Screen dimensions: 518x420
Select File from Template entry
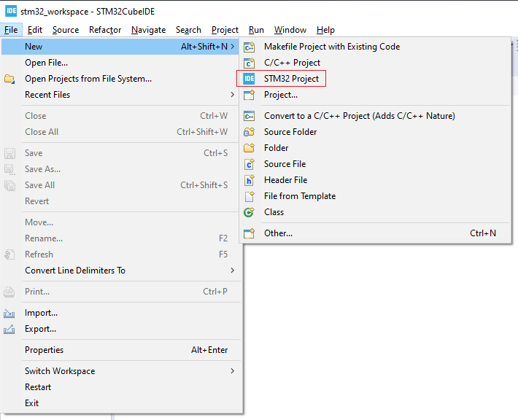click(375, 196)
